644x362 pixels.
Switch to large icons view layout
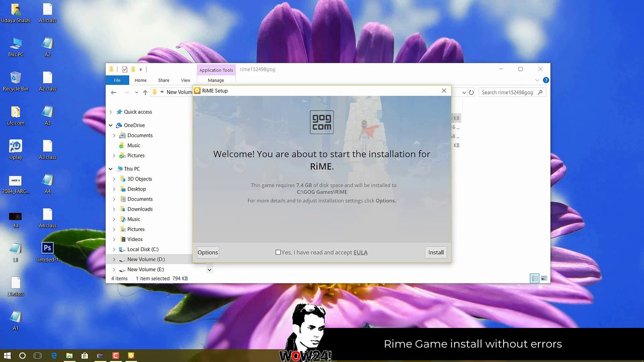tap(544, 279)
